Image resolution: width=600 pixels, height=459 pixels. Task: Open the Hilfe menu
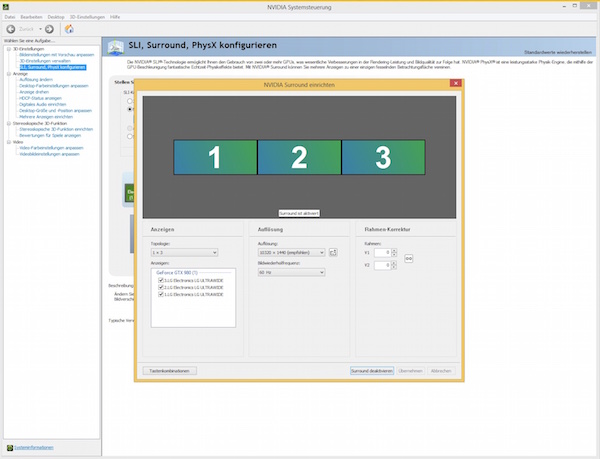pos(115,17)
